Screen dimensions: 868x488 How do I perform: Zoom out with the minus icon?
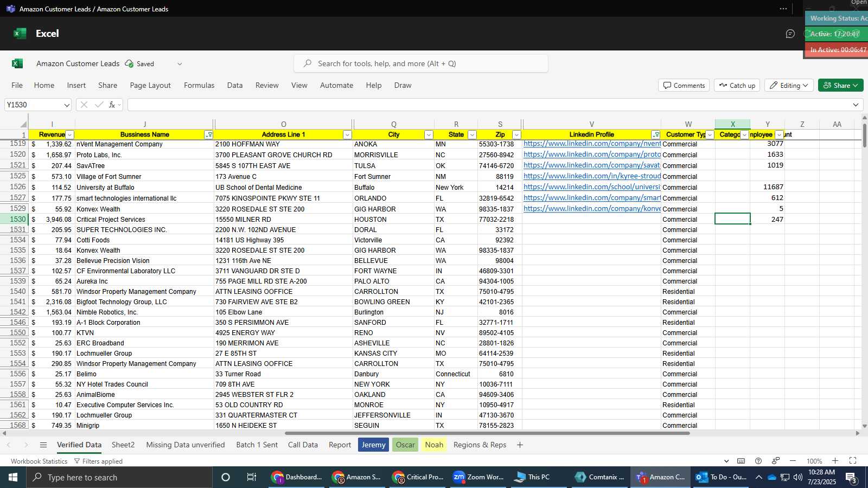793,461
